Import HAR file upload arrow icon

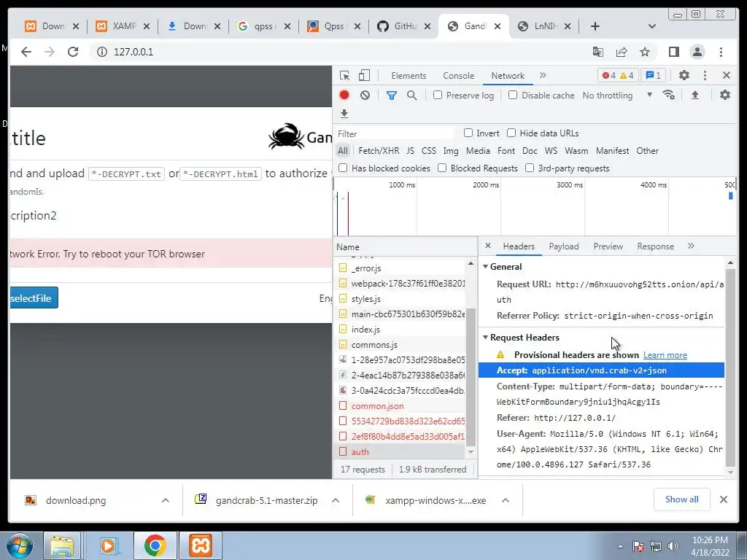[x=695, y=95]
